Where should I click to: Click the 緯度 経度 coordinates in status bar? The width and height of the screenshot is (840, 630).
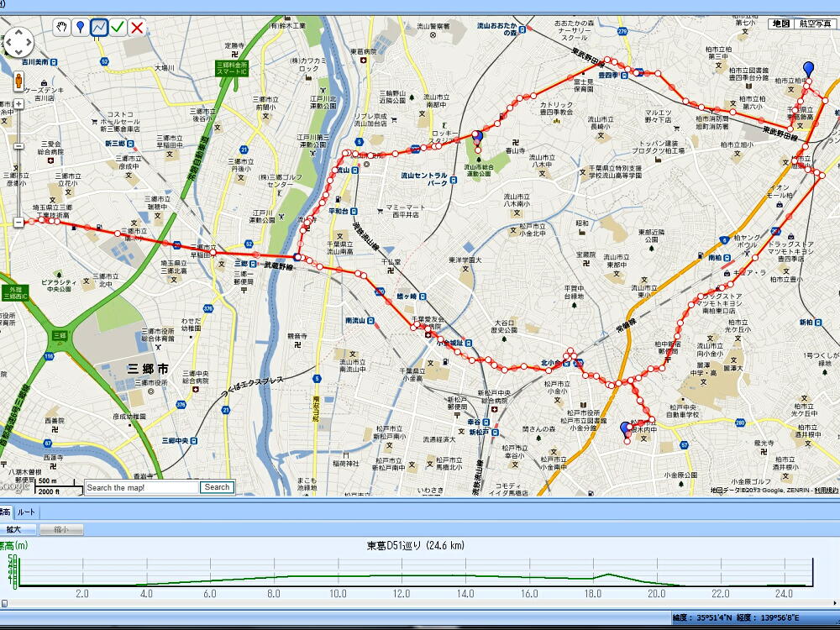click(x=736, y=618)
